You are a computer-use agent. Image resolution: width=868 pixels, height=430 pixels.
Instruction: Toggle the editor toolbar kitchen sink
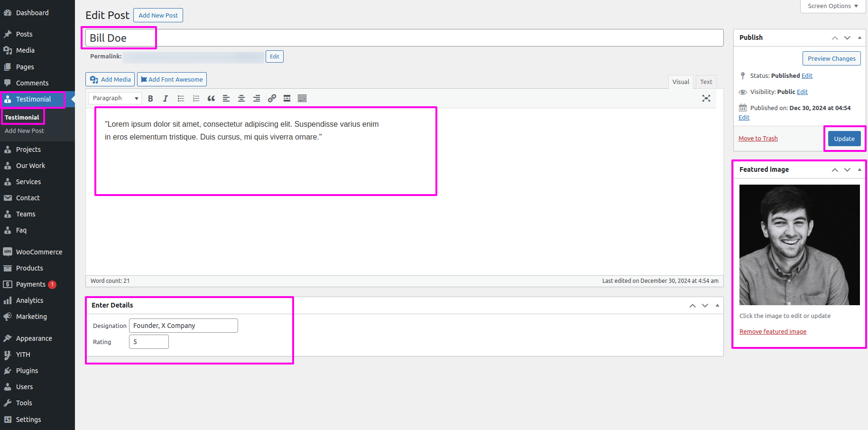pos(302,98)
